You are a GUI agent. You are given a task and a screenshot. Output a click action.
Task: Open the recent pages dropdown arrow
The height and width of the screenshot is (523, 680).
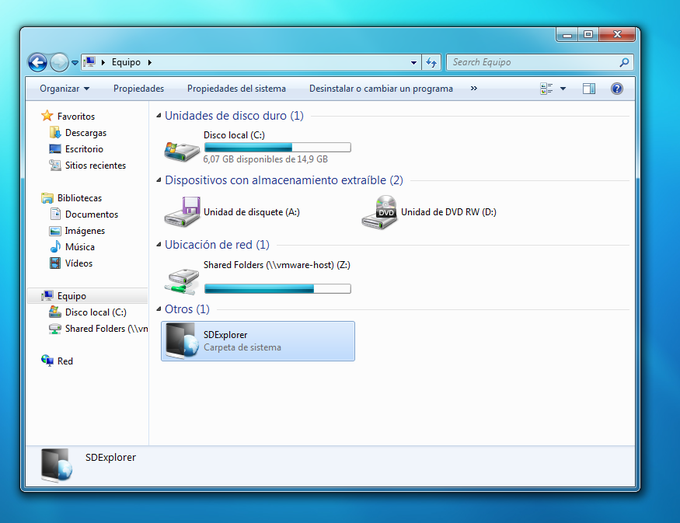75,63
